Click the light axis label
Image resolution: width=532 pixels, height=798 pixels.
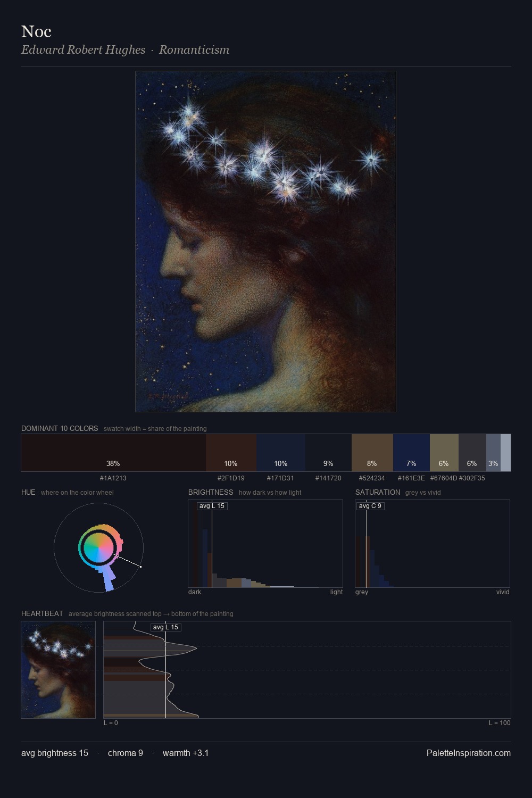tap(336, 592)
